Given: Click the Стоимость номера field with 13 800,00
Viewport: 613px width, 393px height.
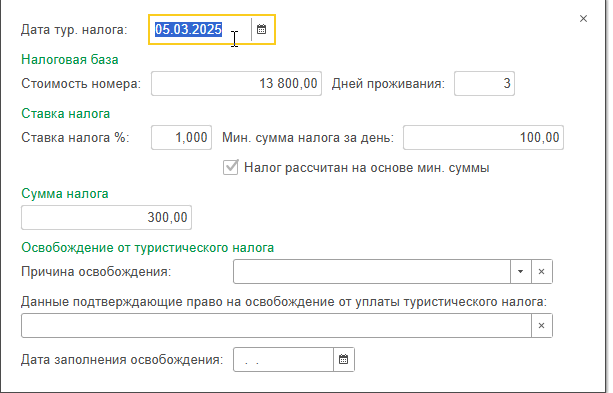Looking at the screenshot, I should [x=237, y=83].
